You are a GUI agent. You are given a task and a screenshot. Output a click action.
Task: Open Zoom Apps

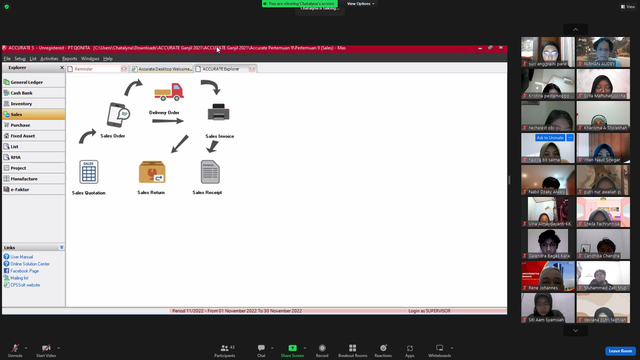point(409,350)
